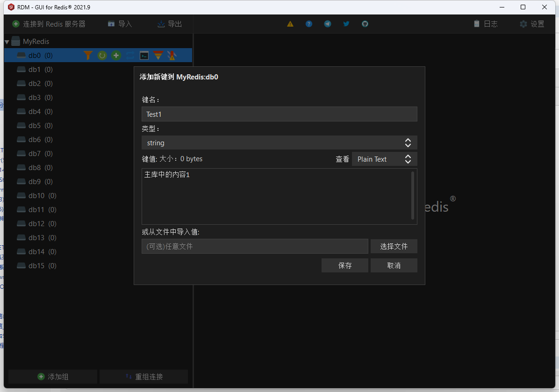Maximize the RDM window
The image size is (559, 392).
pos(523,7)
